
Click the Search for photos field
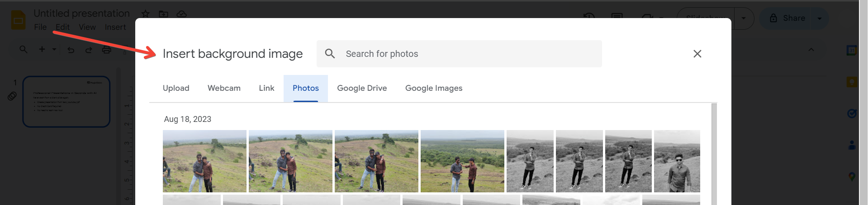470,54
